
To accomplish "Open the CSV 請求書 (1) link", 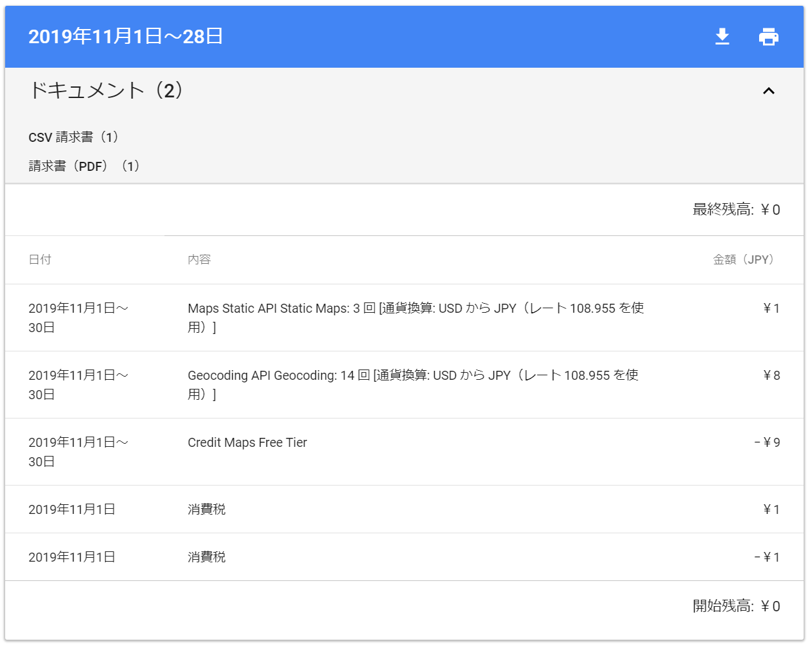I will pyautogui.click(x=74, y=137).
